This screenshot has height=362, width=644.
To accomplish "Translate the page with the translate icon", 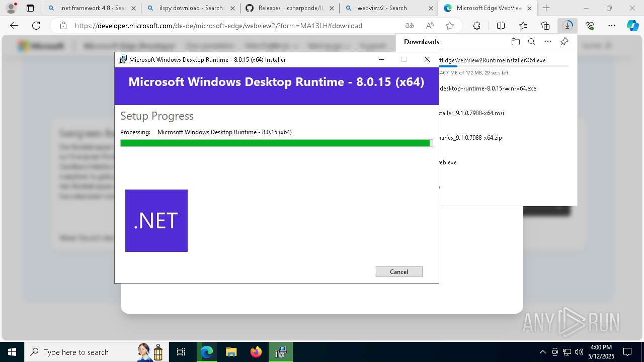I will click(x=410, y=26).
